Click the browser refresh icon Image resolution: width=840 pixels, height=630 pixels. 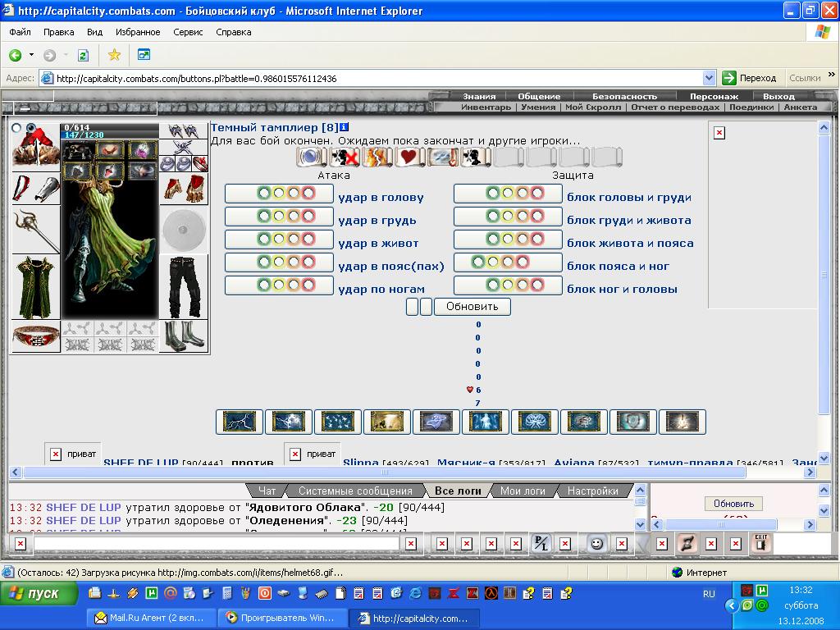click(83, 55)
